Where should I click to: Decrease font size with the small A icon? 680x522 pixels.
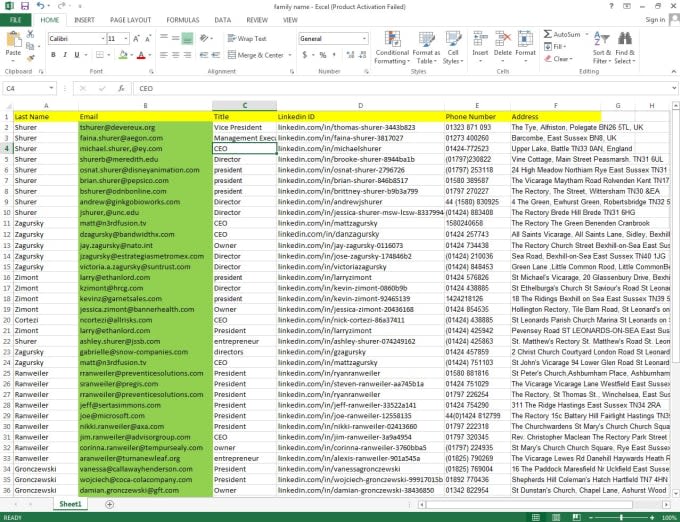148,39
